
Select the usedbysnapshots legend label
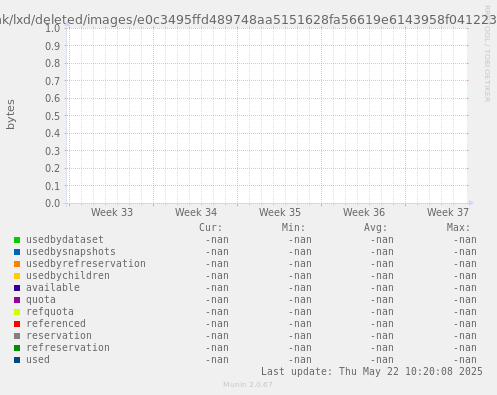point(71,252)
